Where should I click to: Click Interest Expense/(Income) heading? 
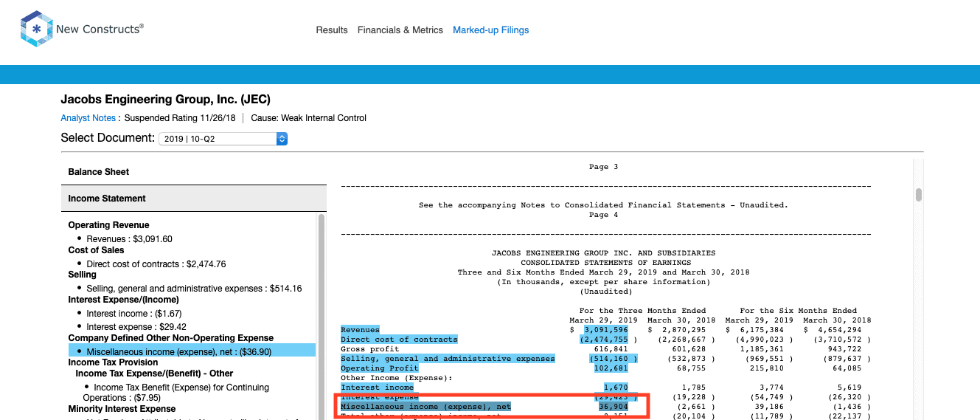pyautogui.click(x=123, y=300)
